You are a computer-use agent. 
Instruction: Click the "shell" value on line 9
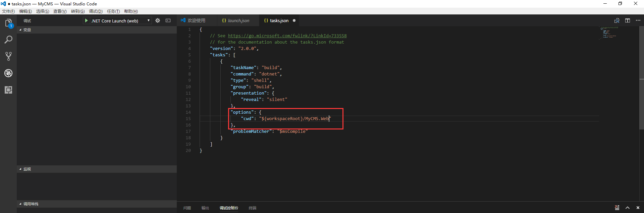coord(260,80)
